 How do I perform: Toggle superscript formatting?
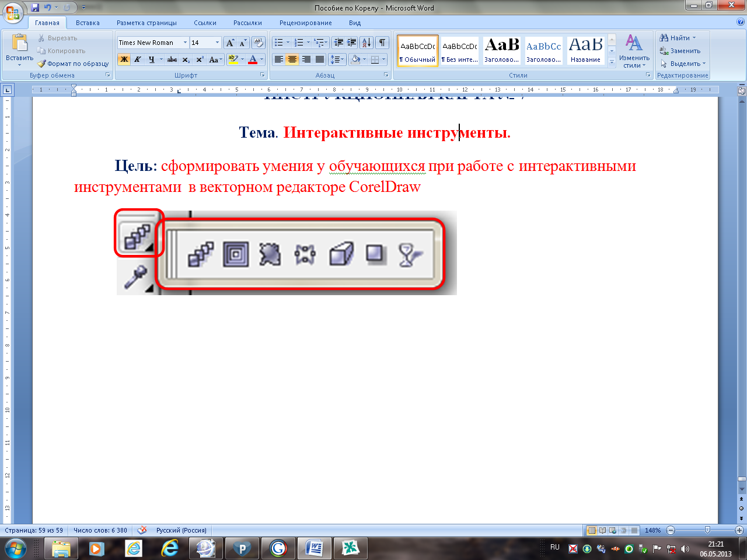tap(200, 60)
